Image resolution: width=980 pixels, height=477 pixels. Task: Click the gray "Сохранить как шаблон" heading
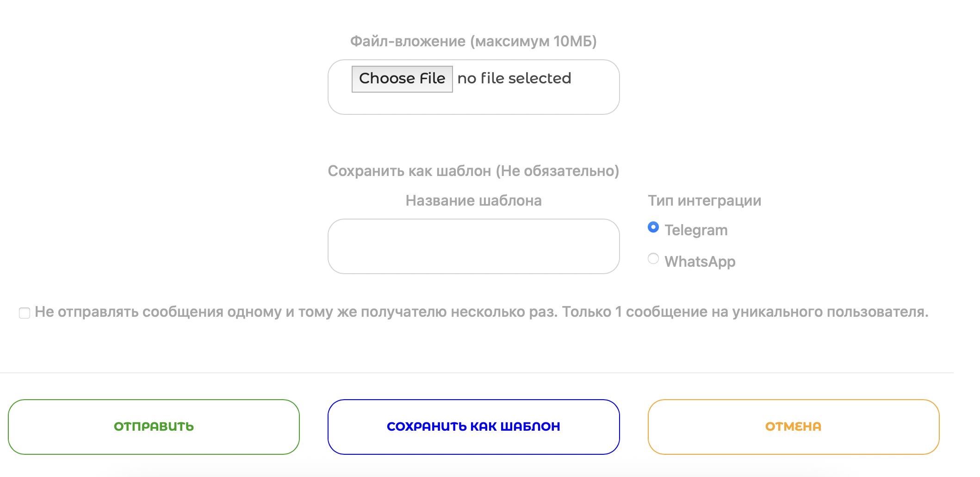pyautogui.click(x=409, y=171)
